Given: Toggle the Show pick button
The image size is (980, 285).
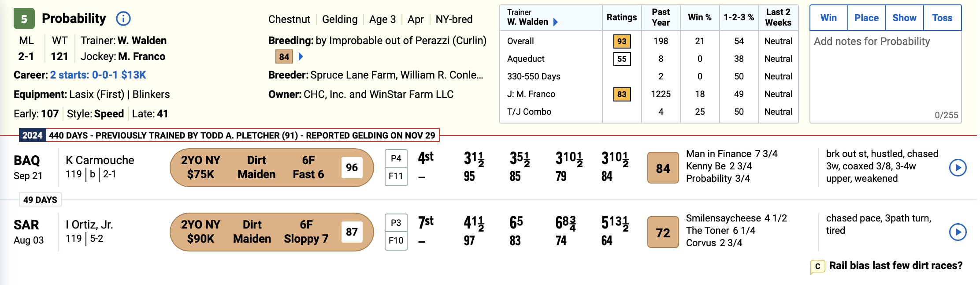Looking at the screenshot, I should coord(904,18).
